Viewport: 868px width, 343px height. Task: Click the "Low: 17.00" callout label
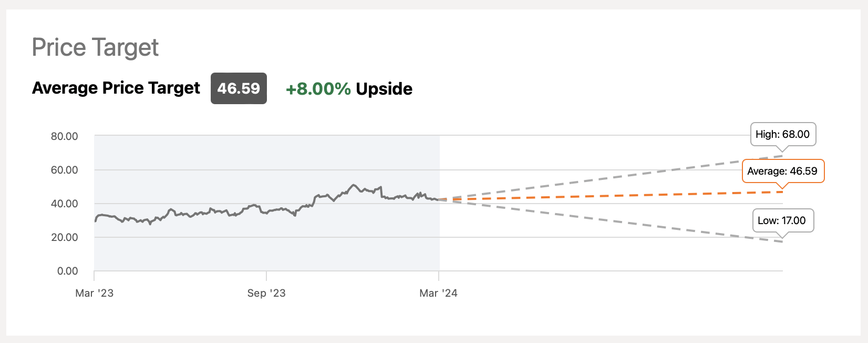pyautogui.click(x=781, y=220)
